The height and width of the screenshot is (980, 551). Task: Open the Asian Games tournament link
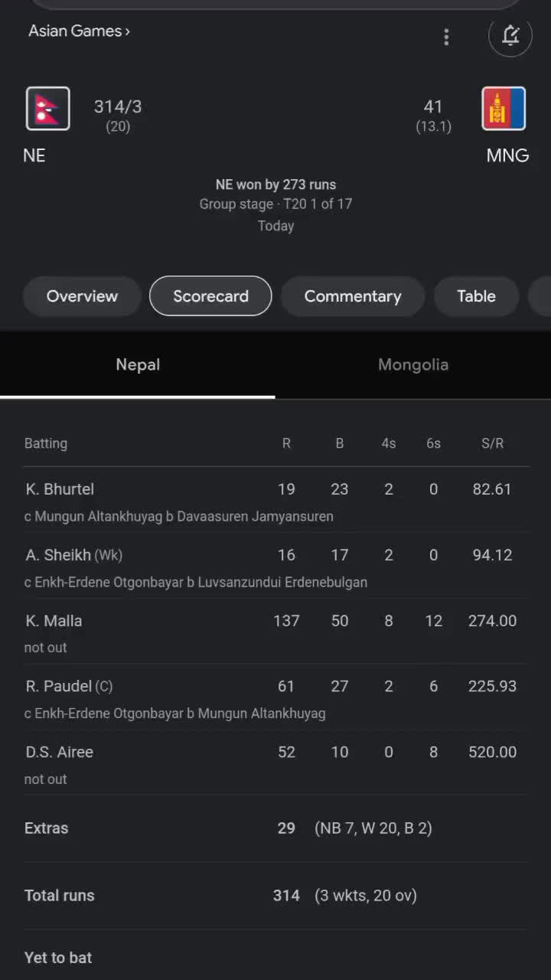pyautogui.click(x=79, y=31)
